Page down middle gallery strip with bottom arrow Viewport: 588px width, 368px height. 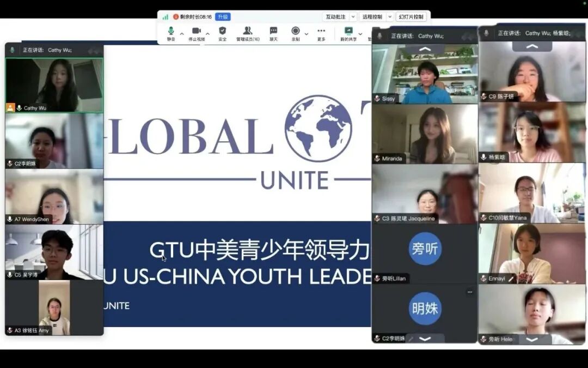(x=425, y=339)
